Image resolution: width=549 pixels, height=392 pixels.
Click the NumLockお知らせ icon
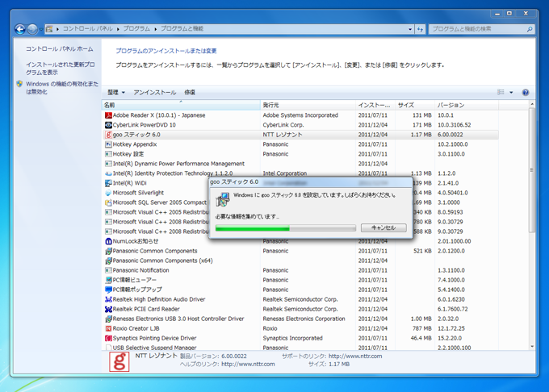pyautogui.click(x=108, y=241)
